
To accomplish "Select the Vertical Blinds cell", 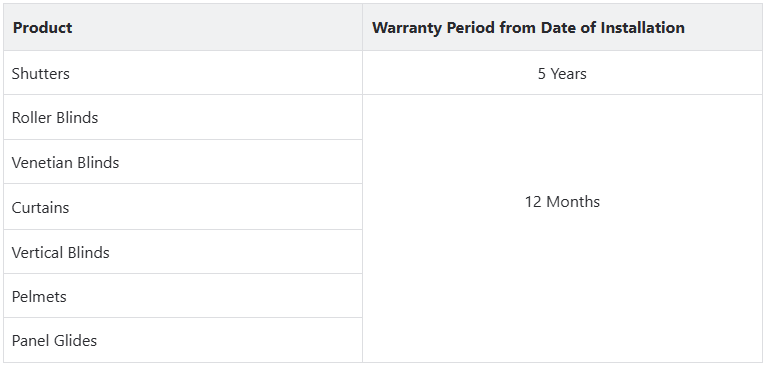I will click(x=183, y=252).
